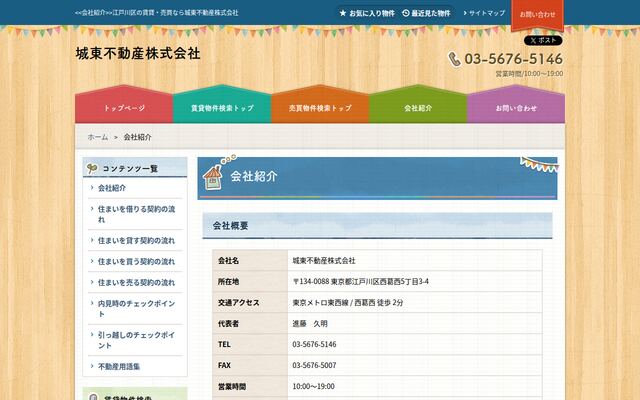Click the 代表者 name 進藤 久明

[310, 323]
